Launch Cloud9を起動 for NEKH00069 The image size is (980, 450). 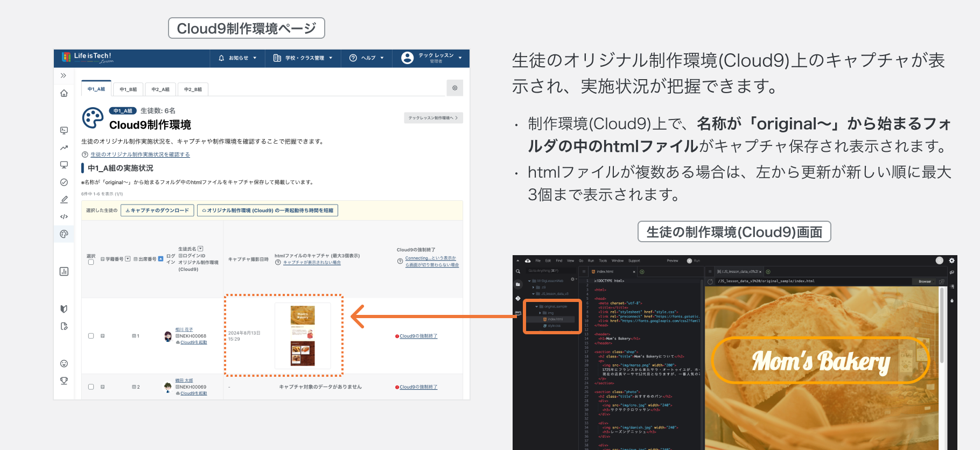(193, 393)
